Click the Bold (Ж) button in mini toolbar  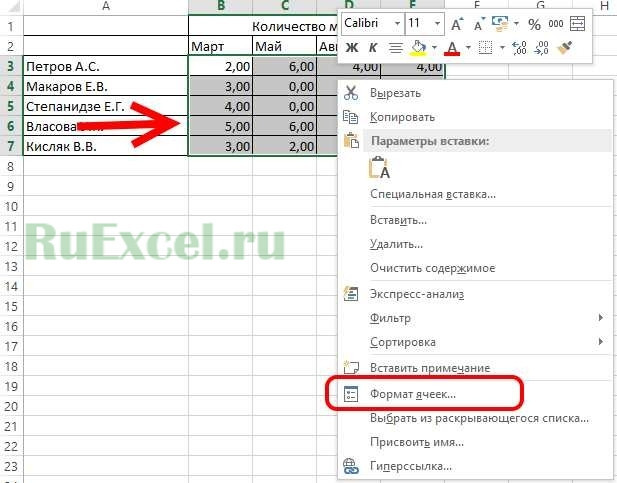(352, 48)
